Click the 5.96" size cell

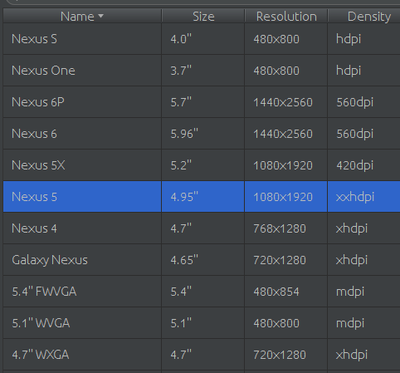pos(203,134)
